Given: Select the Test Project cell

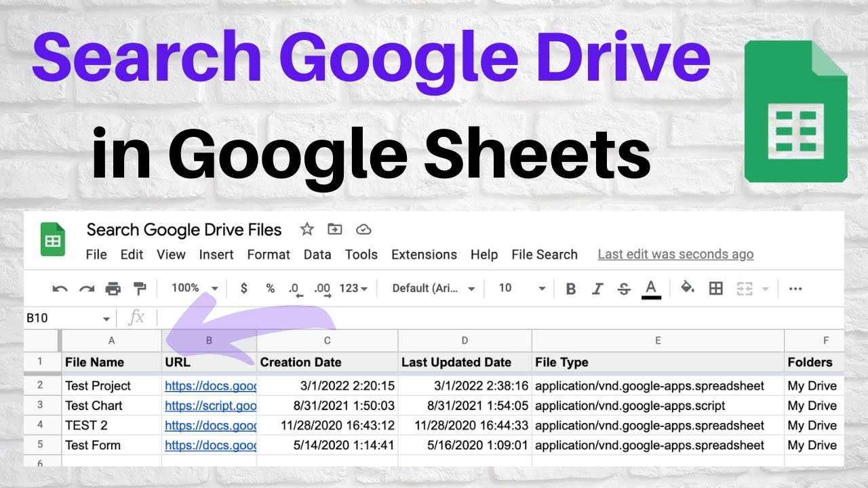Looking at the screenshot, I should 111,386.
